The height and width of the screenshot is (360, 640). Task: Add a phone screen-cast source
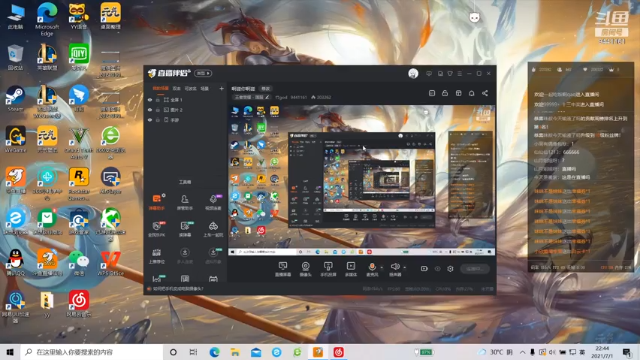[328, 269]
